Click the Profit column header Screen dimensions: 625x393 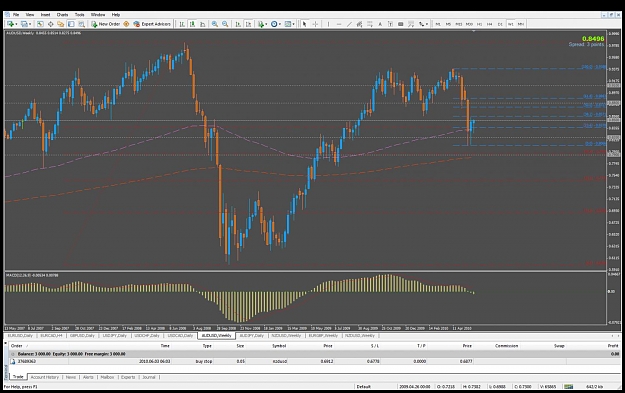(613, 346)
